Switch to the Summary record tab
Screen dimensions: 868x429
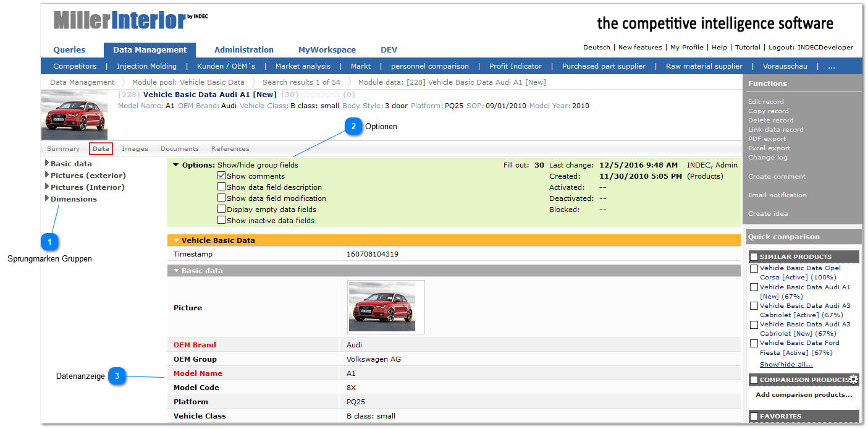pyautogui.click(x=63, y=148)
